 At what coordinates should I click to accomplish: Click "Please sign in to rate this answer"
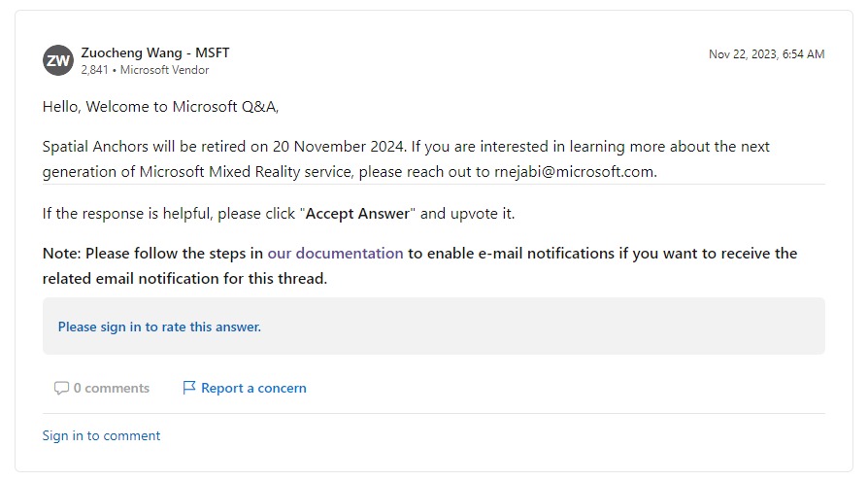tap(159, 327)
